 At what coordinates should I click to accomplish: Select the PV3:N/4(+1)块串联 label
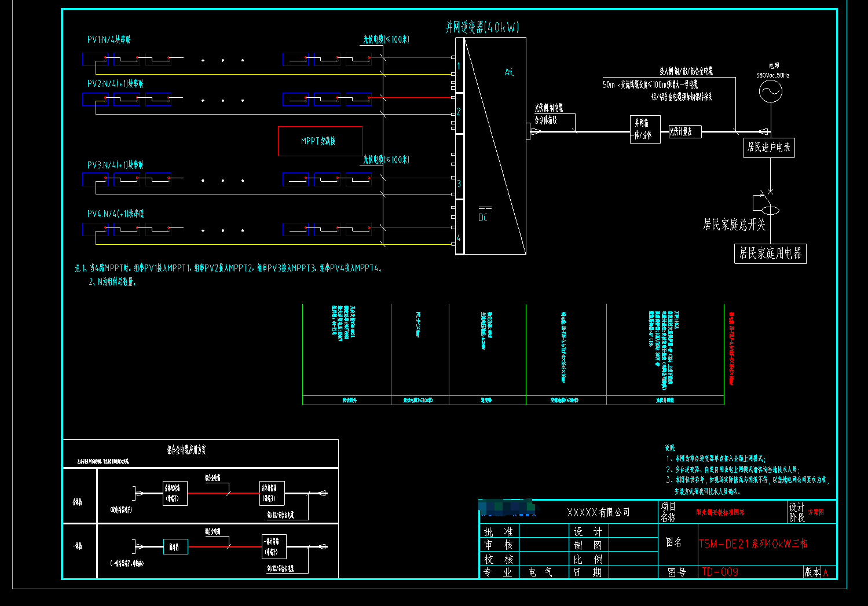(115, 165)
